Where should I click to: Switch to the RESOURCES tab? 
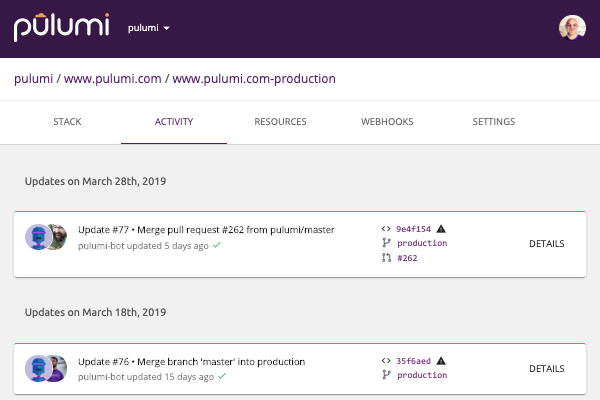click(x=280, y=122)
